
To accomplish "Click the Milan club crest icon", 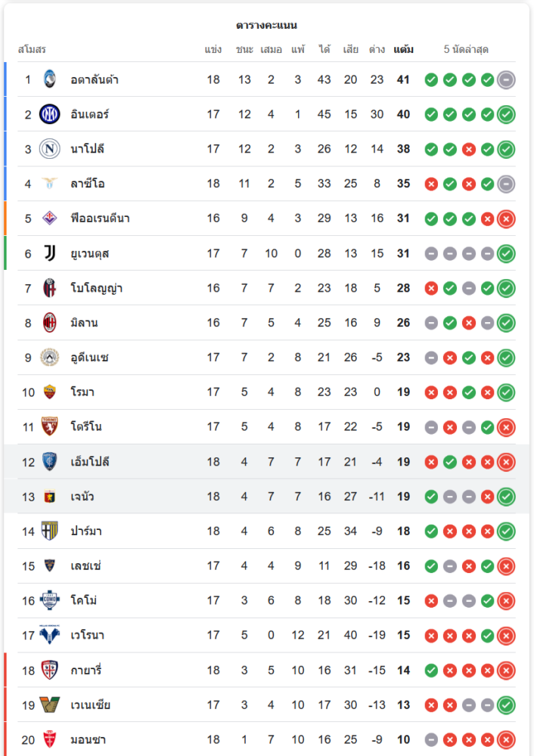I will 50,323.
